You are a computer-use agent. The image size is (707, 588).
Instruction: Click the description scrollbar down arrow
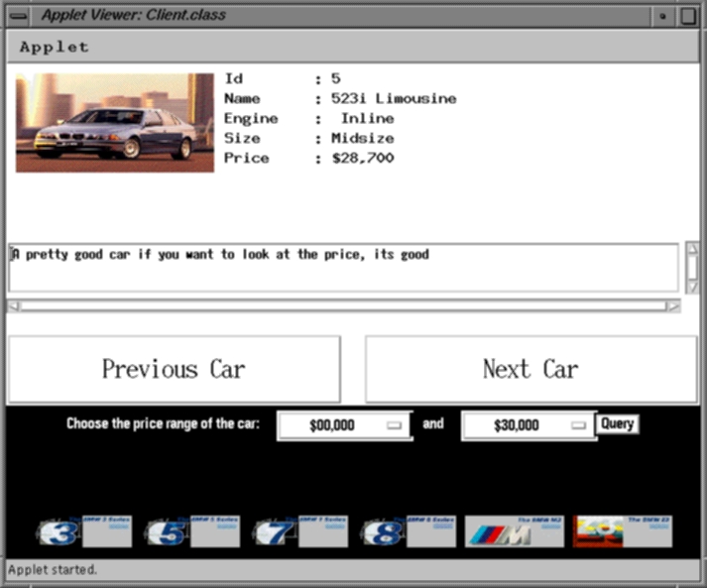(x=692, y=288)
